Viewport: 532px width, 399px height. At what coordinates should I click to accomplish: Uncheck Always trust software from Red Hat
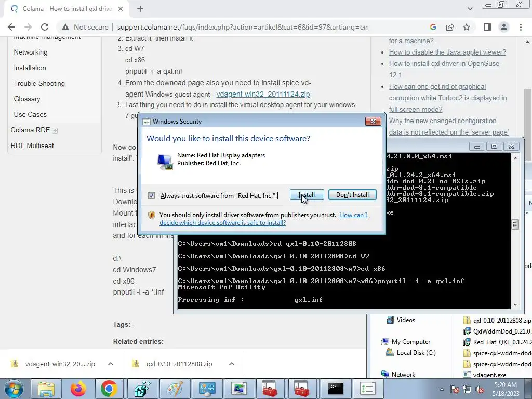(x=151, y=196)
